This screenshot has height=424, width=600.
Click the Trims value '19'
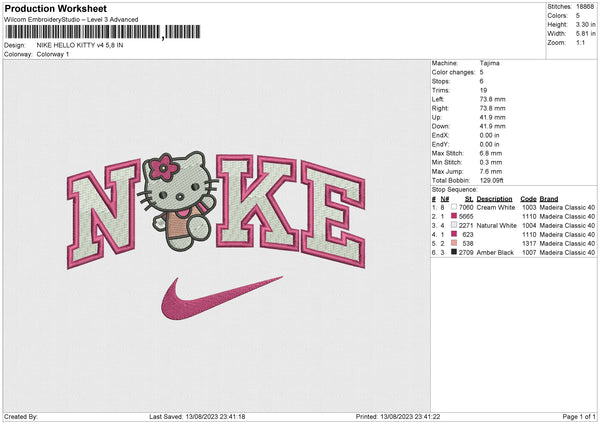[x=483, y=90]
